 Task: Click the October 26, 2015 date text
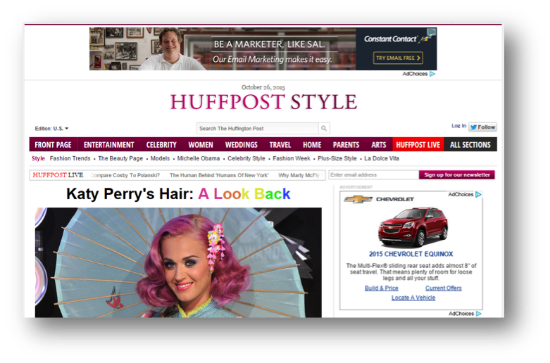tap(263, 87)
